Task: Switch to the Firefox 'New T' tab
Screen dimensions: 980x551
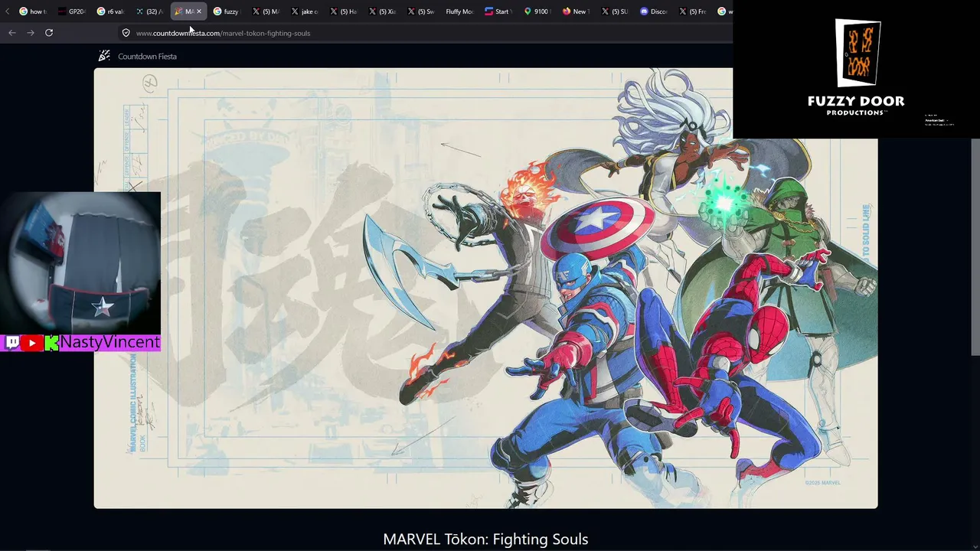Action: pos(576,11)
